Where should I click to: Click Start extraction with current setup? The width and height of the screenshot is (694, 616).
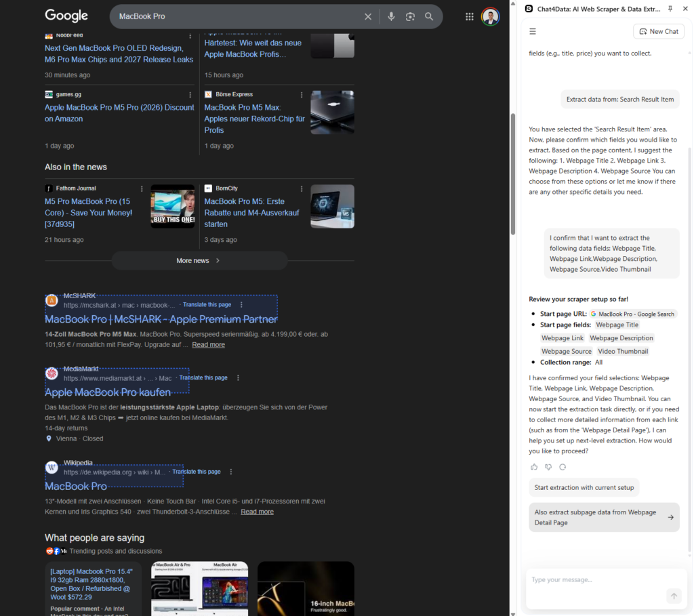pos(584,487)
